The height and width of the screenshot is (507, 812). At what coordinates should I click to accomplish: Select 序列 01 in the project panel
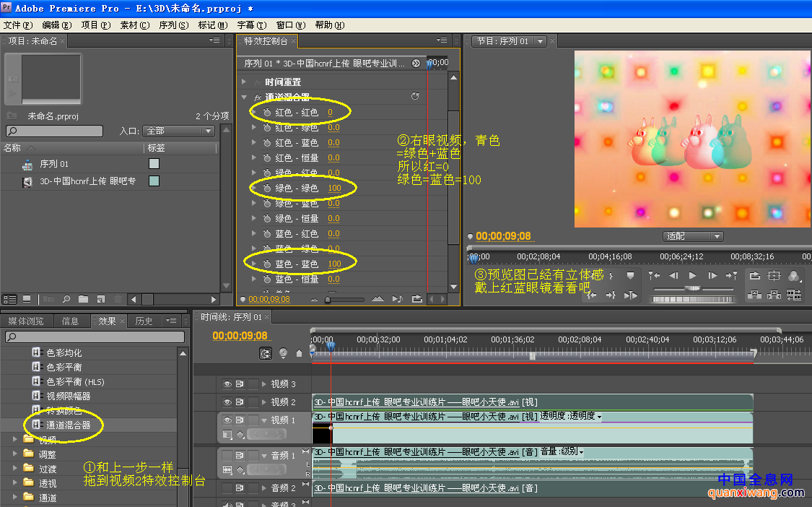coord(54,164)
